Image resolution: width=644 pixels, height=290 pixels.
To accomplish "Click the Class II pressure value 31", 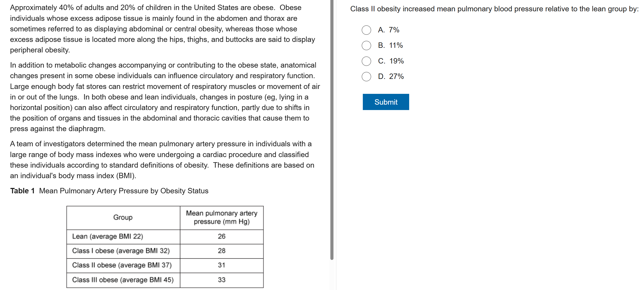I will click(x=221, y=265).
